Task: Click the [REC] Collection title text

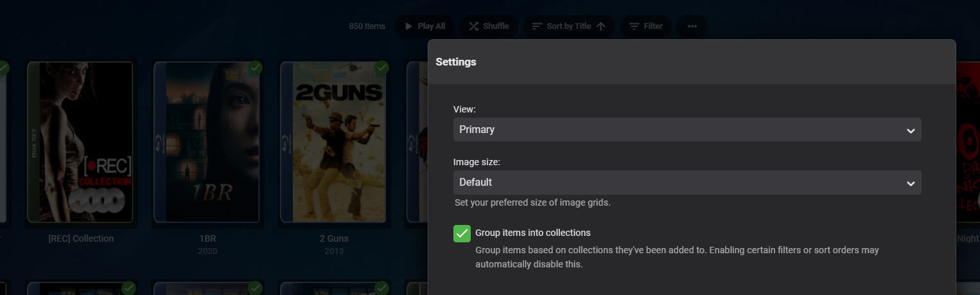Action: [x=81, y=238]
